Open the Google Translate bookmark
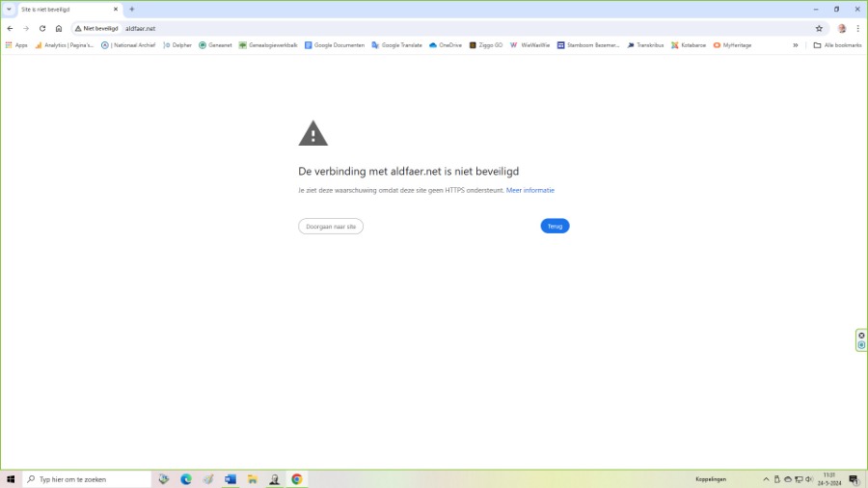Viewport: 868px width, 488px height. pyautogui.click(x=396, y=45)
